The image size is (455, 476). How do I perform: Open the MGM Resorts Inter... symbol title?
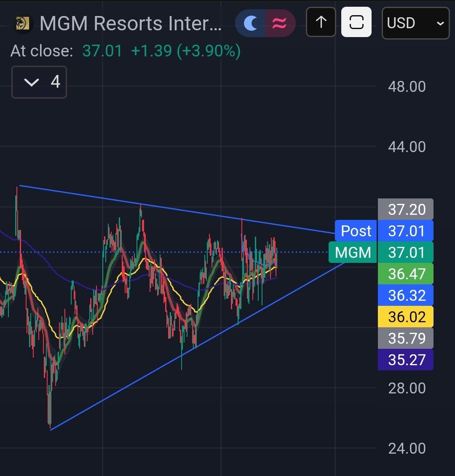131,23
